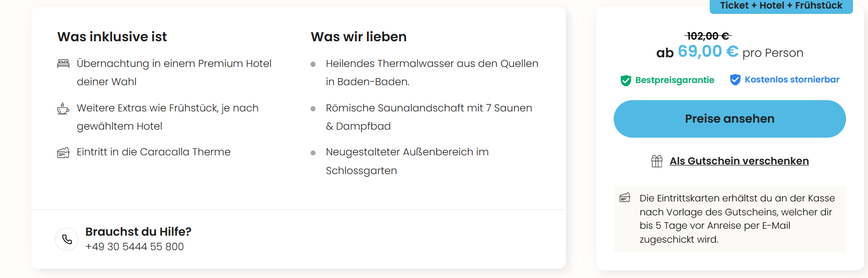Open the Als Gutschein verschenken link
868x278 pixels.
click(x=739, y=161)
